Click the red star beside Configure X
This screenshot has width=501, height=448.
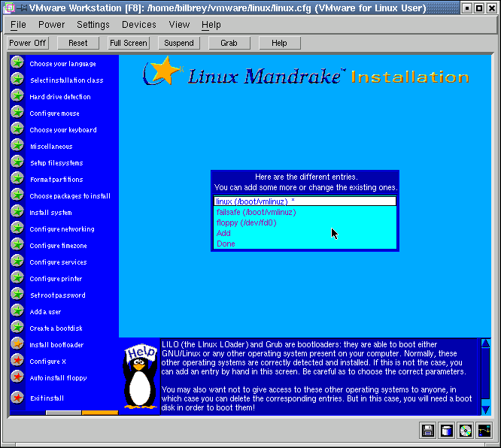[x=17, y=361]
